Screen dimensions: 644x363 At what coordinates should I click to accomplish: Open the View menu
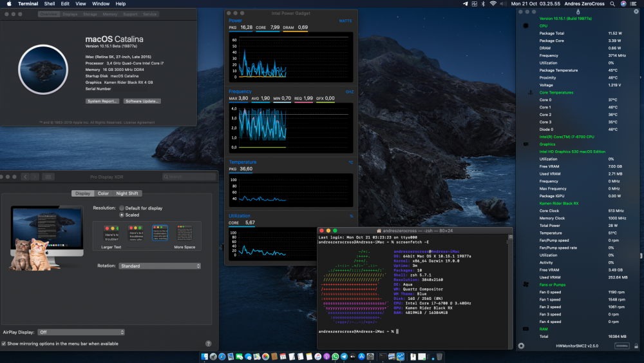pyautogui.click(x=80, y=4)
